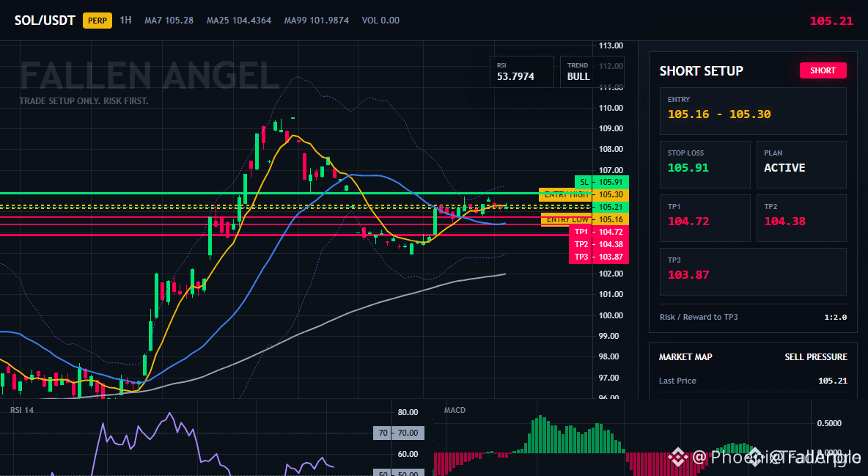Click the red TP2 104.38 axis tag
The height and width of the screenshot is (476, 868).
coord(598,244)
